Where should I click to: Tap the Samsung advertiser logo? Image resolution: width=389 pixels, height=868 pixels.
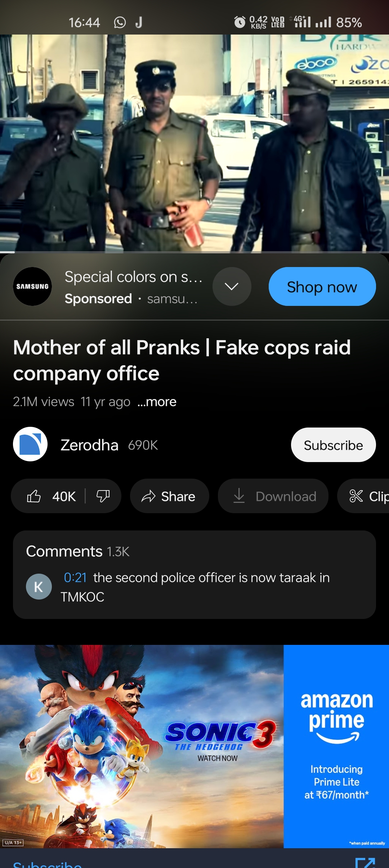click(x=32, y=286)
